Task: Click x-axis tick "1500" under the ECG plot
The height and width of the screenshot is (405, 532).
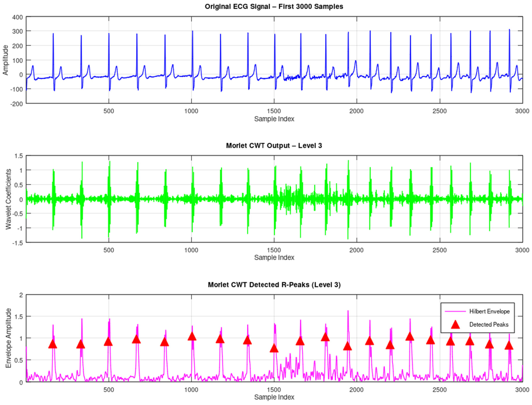Action: [274, 111]
